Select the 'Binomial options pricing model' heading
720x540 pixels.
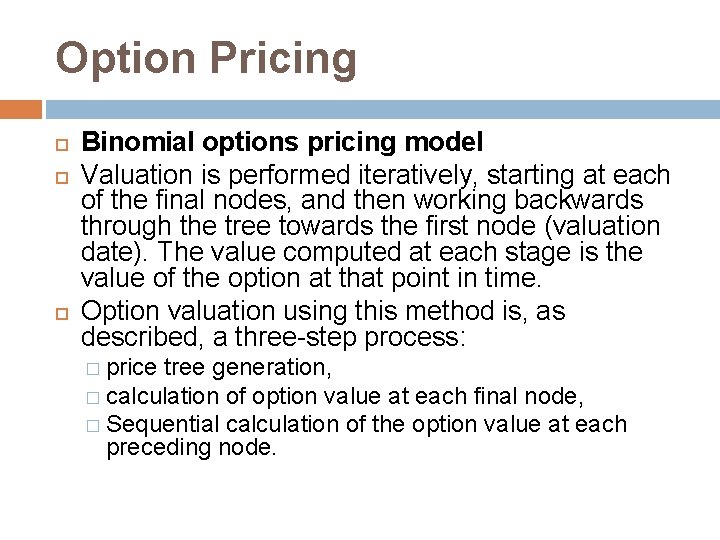[283, 143]
